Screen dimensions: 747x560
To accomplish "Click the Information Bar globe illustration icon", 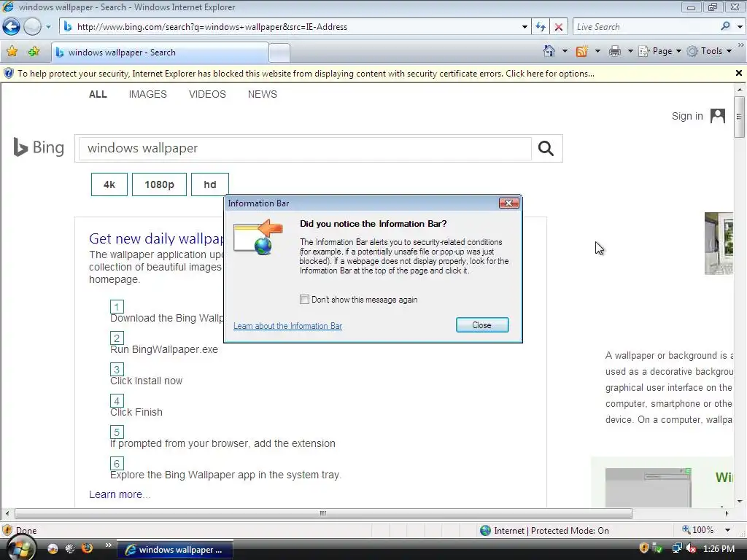I will (258, 237).
